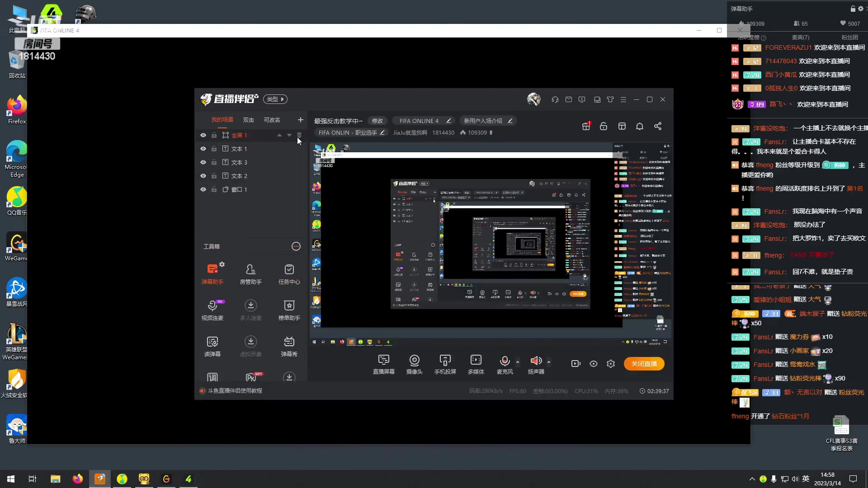Screen dimensions: 868x488
Task: Toggle visibility of 文本 1 layer
Action: (203, 149)
